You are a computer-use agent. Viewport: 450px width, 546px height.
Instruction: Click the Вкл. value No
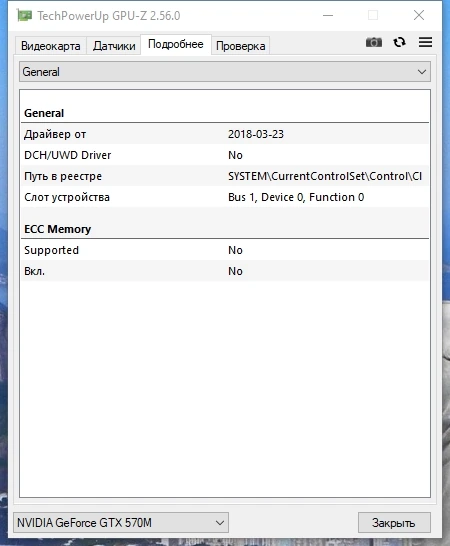[x=235, y=271]
